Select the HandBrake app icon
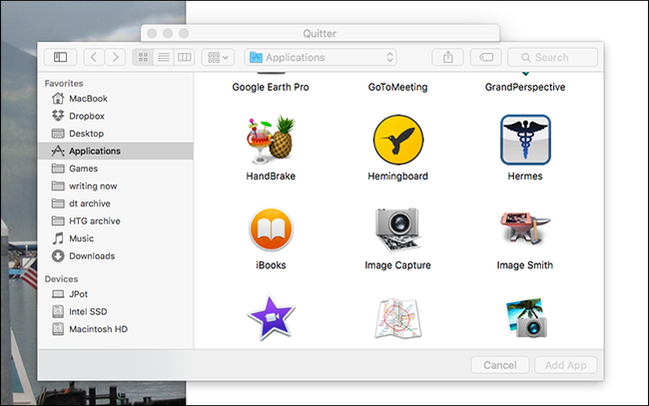Screen dimensions: 649x406 tap(271, 139)
